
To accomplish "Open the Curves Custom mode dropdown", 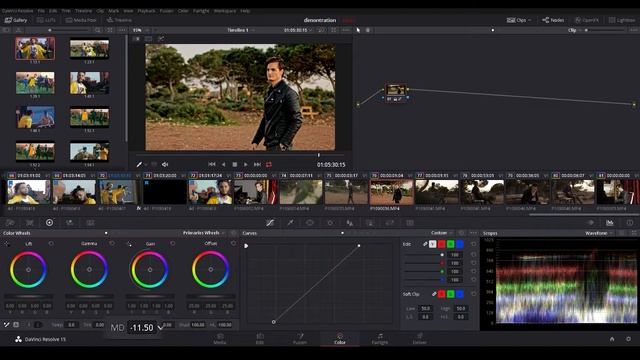I will point(442,233).
